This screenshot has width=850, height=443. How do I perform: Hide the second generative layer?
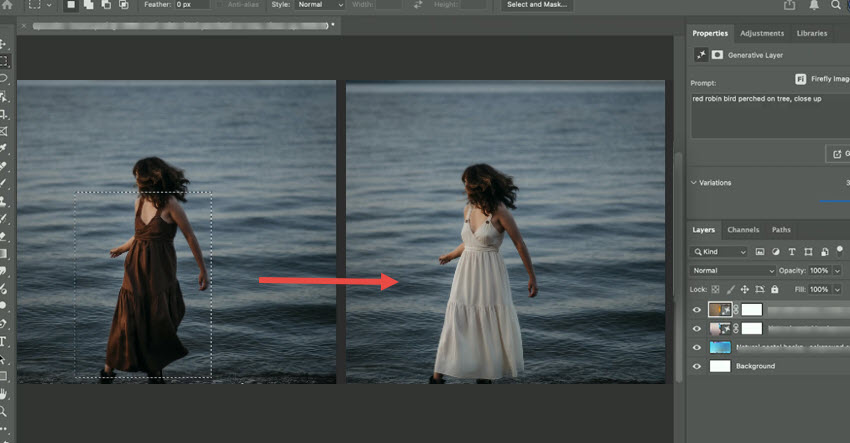(697, 329)
